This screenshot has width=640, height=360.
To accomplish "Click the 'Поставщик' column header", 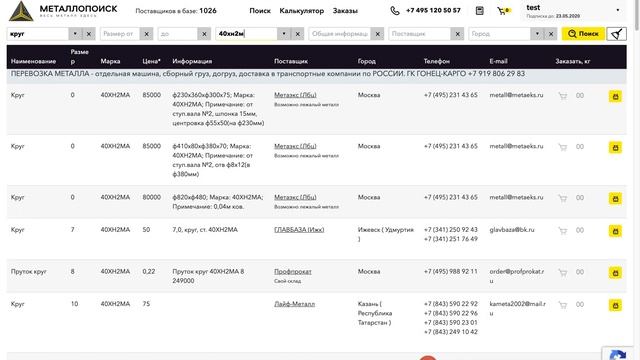I will 291,61.
